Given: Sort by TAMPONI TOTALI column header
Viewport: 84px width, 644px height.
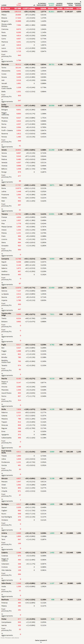Looking at the screenshot, I should click(70, 4).
